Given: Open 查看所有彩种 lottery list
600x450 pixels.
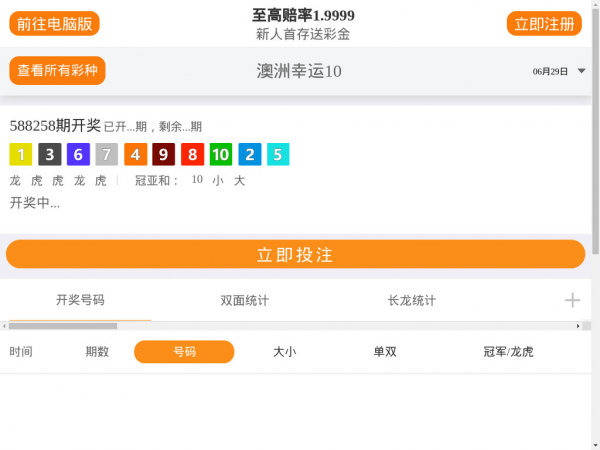Looking at the screenshot, I should tap(57, 71).
